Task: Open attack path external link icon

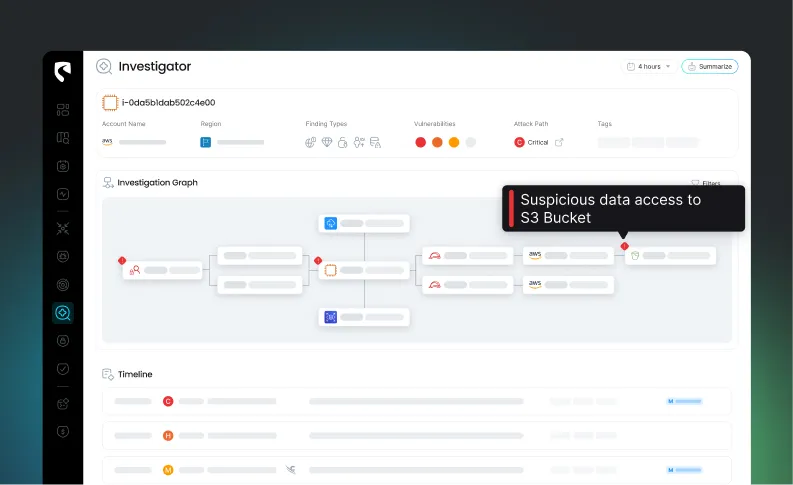Action: click(559, 143)
